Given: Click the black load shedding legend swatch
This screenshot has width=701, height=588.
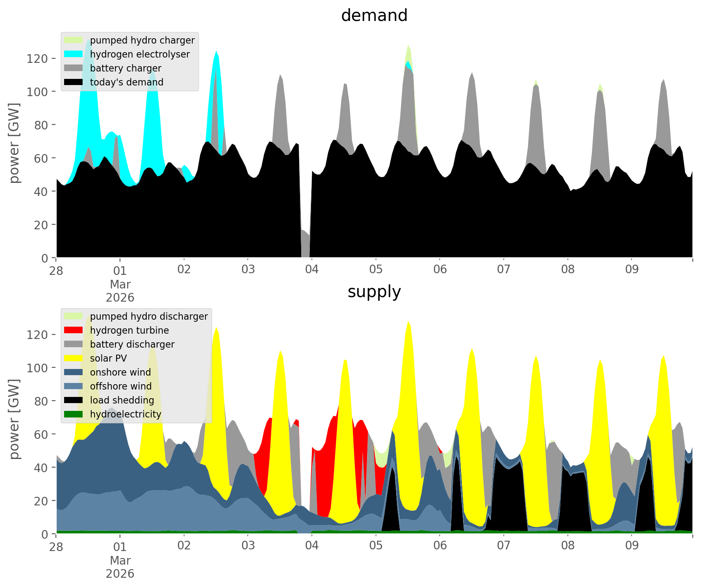Looking at the screenshot, I should pyautogui.click(x=74, y=400).
